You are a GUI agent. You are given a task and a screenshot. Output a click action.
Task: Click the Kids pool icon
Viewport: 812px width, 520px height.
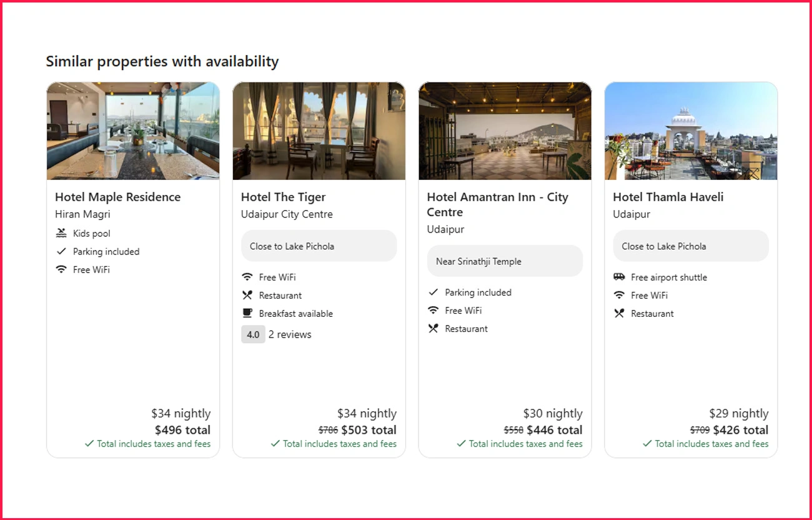[x=61, y=233]
